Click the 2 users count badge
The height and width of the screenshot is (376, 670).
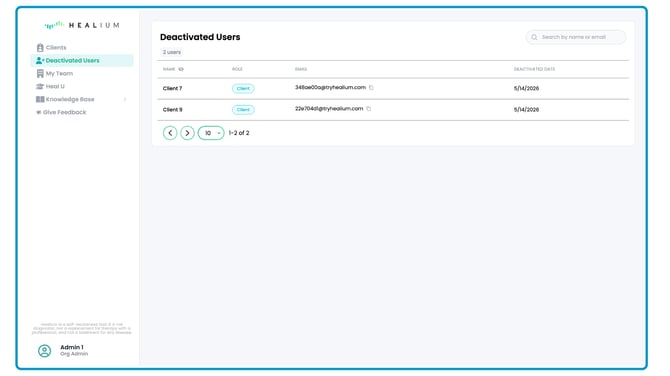(171, 52)
